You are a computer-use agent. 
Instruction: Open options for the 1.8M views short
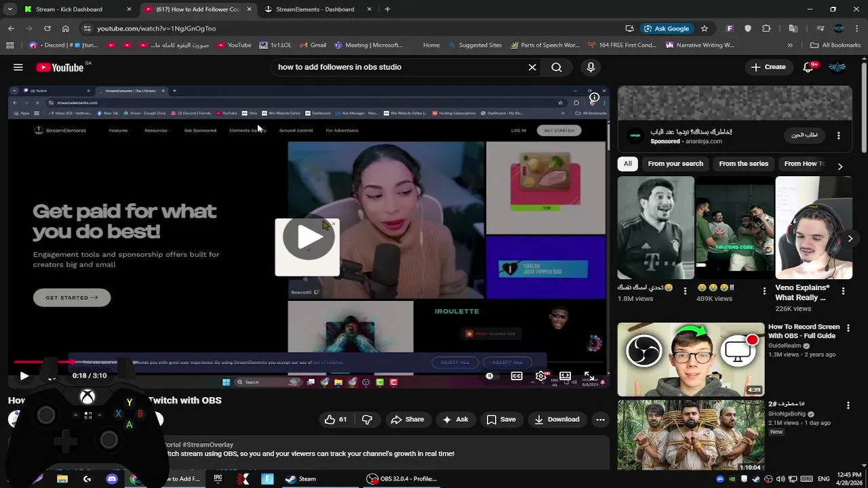tap(685, 291)
